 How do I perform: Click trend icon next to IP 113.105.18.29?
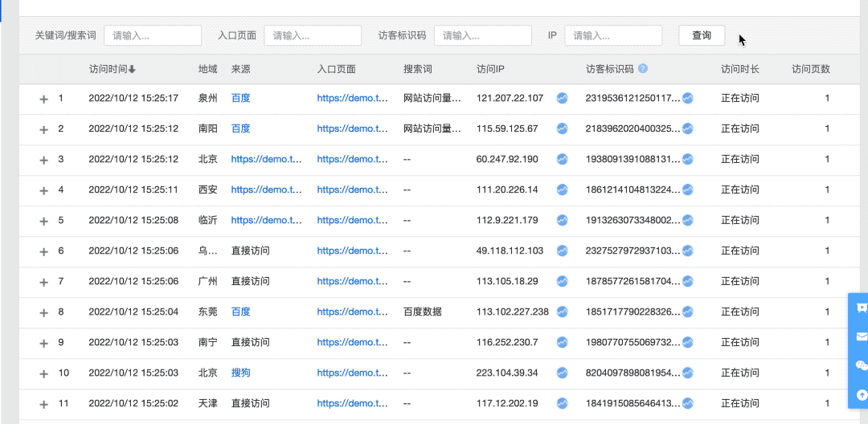pos(562,281)
